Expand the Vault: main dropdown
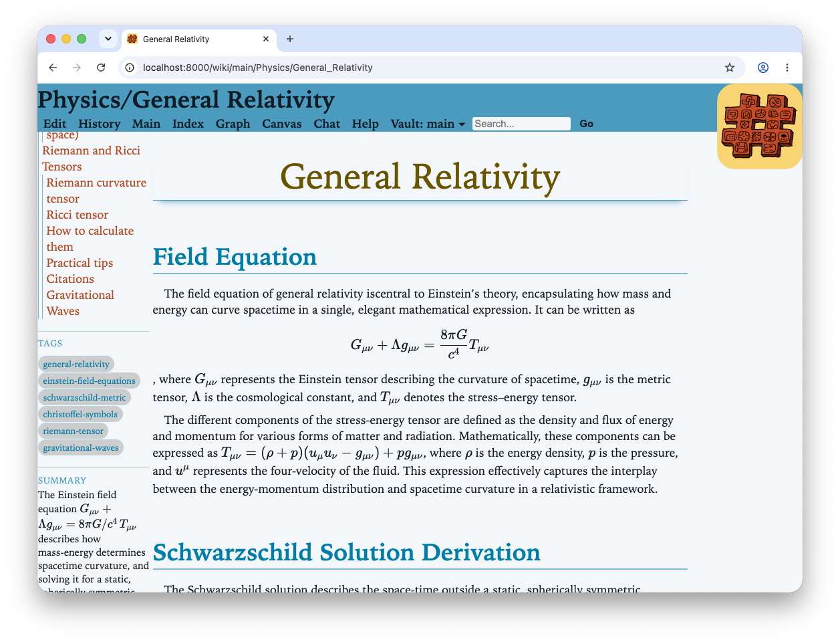The image size is (840, 642). [428, 124]
